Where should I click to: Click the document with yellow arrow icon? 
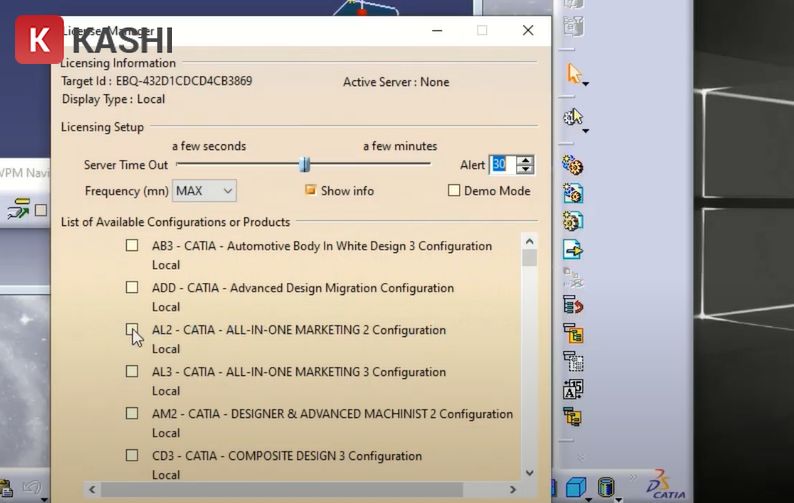tap(573, 249)
